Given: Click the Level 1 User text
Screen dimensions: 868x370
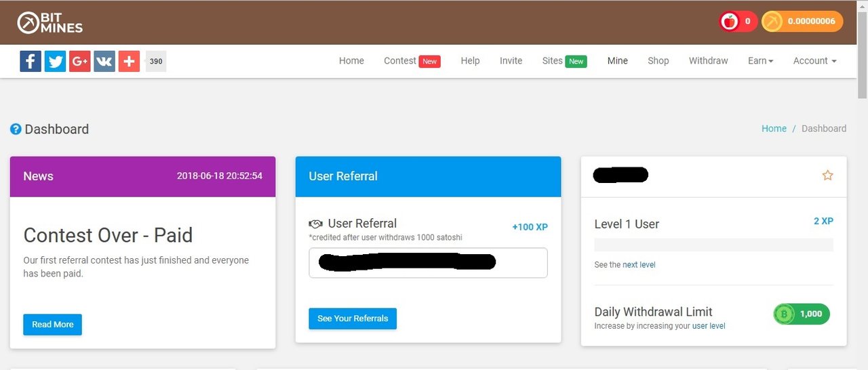Looking at the screenshot, I should [x=627, y=224].
